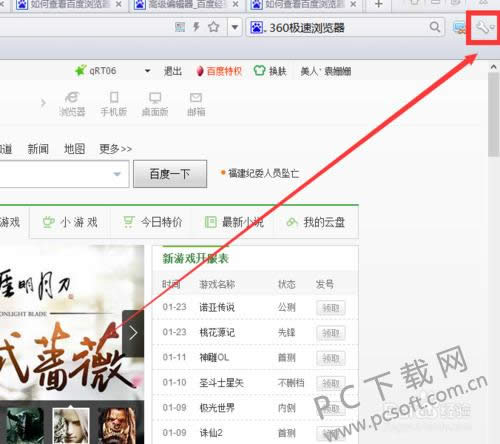Switch to the 小游戏 tab
Viewport: 500px width, 444px height.
pos(70,222)
